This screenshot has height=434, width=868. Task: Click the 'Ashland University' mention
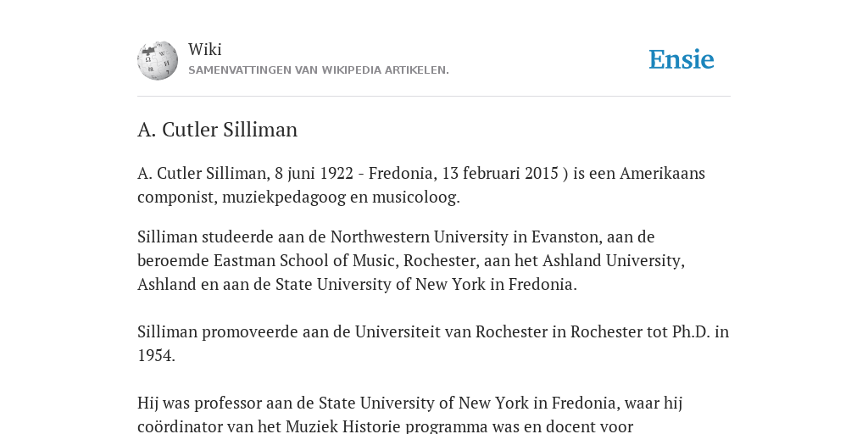[611, 261]
